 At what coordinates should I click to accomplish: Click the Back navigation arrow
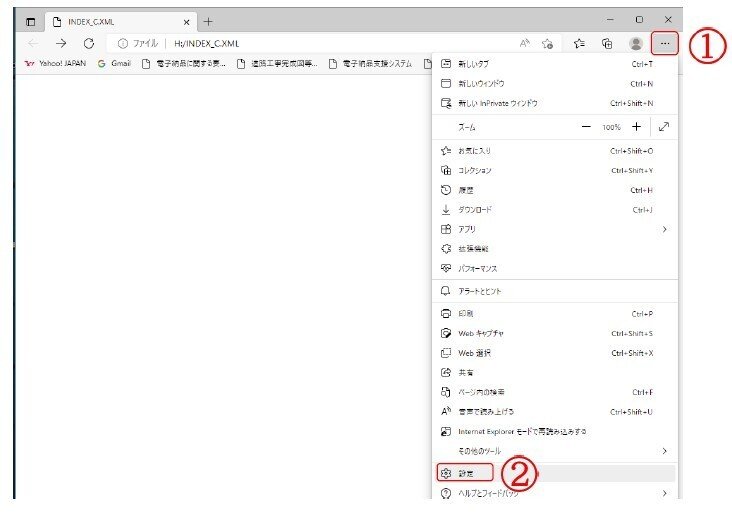tap(33, 43)
